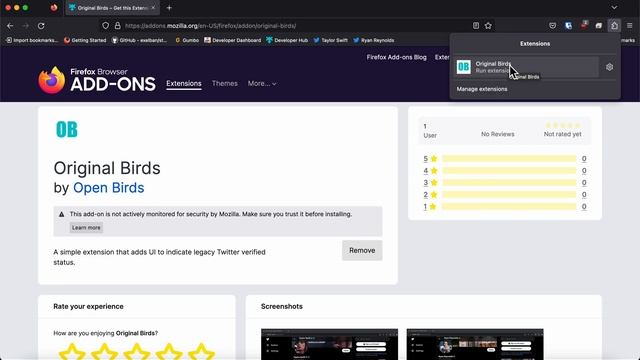Open Gumbo bookmark
640x360 pixels.
(x=187, y=40)
